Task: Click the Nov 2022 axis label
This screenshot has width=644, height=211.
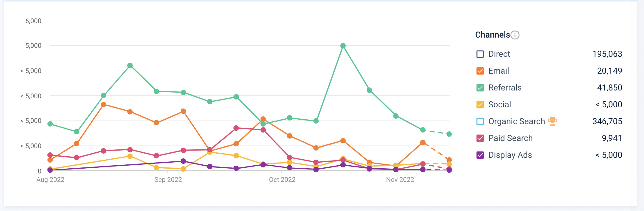Action: coord(400,180)
